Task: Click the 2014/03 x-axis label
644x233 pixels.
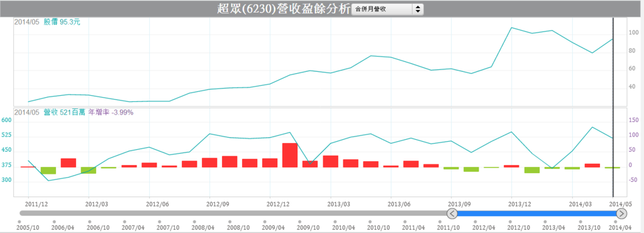Action: tap(580, 204)
